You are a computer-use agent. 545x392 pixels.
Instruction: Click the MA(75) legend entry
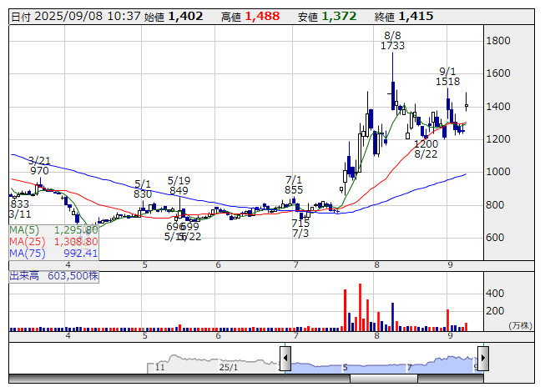(54, 253)
